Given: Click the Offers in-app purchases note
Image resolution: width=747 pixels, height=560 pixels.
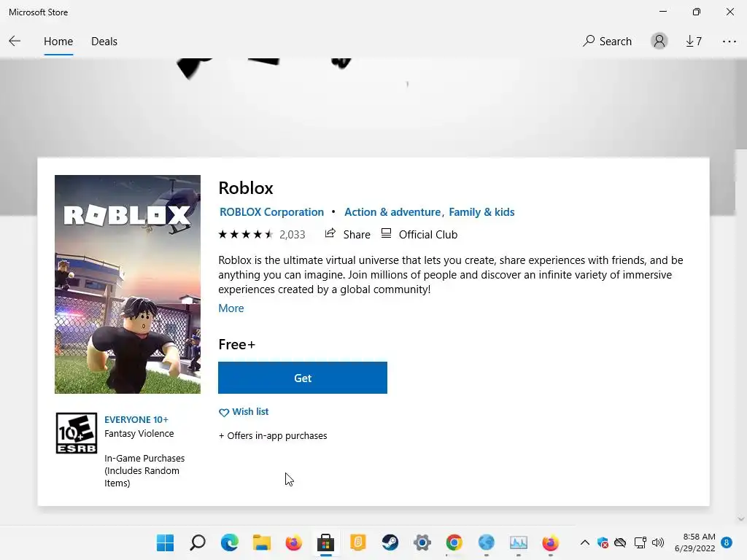Looking at the screenshot, I should coord(273,436).
